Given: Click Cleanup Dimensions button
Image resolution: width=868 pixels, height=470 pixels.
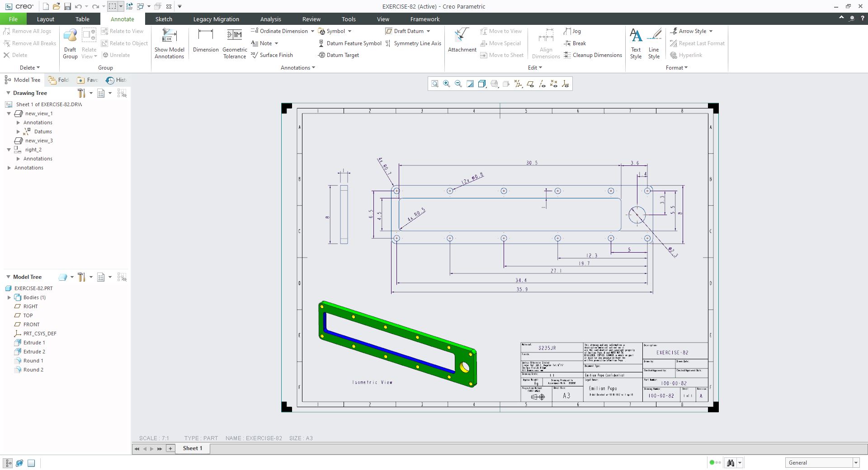Looking at the screenshot, I should click(593, 55).
